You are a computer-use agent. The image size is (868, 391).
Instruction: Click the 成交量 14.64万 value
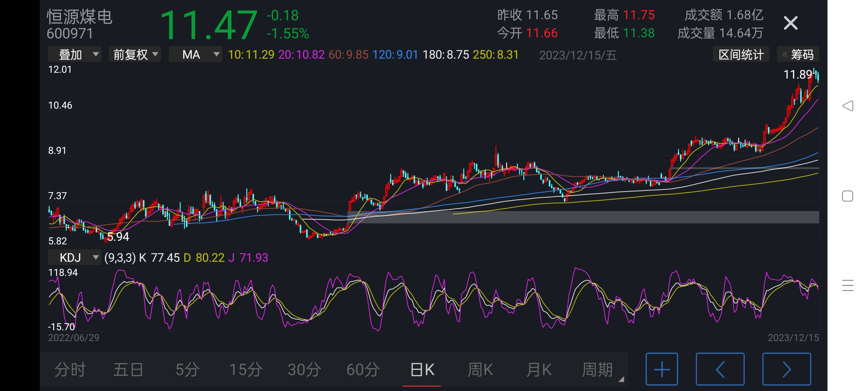point(720,33)
